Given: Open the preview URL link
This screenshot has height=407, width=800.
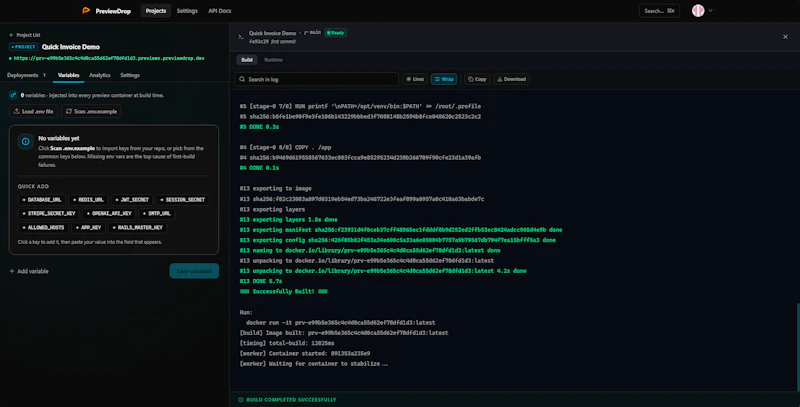Looking at the screenshot, I should coord(109,58).
